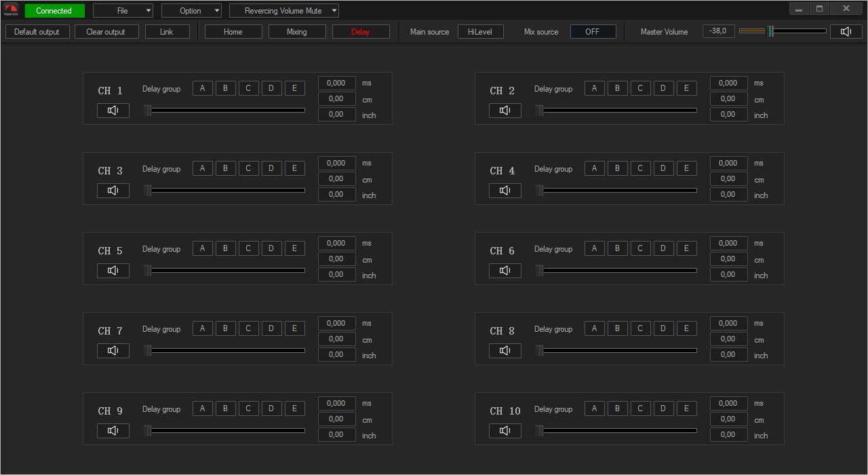This screenshot has width=868, height=475.
Task: Mute channel CH 7 speaker
Action: [113, 351]
